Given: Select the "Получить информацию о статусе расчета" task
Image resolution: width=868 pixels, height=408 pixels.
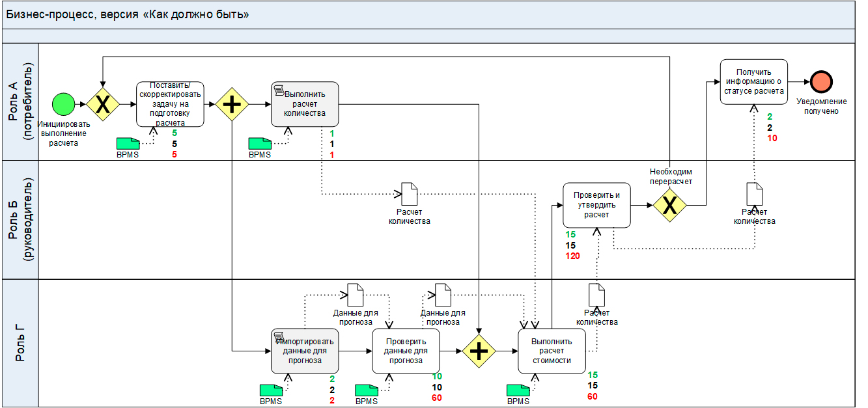Looking at the screenshot, I should [753, 81].
